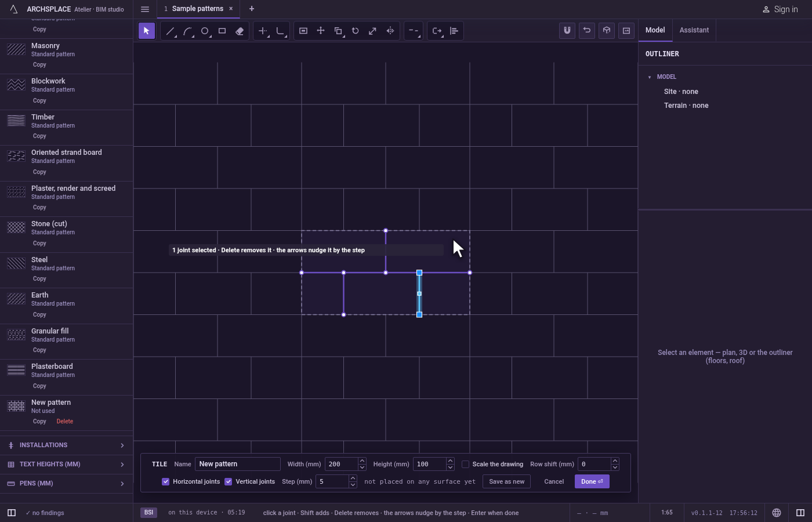Activate the rotate tool
812x522 pixels.
pos(356,31)
